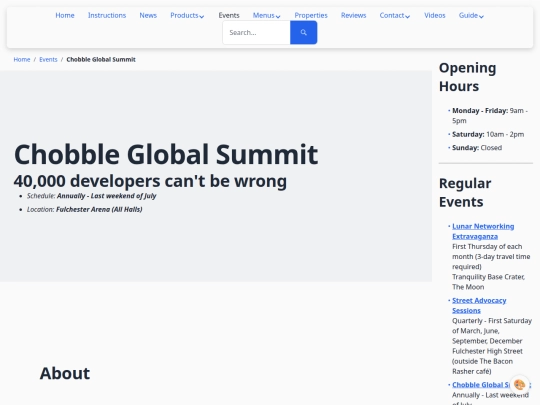Open the Guide dropdown menu
Image resolution: width=540 pixels, height=405 pixels.
(471, 15)
